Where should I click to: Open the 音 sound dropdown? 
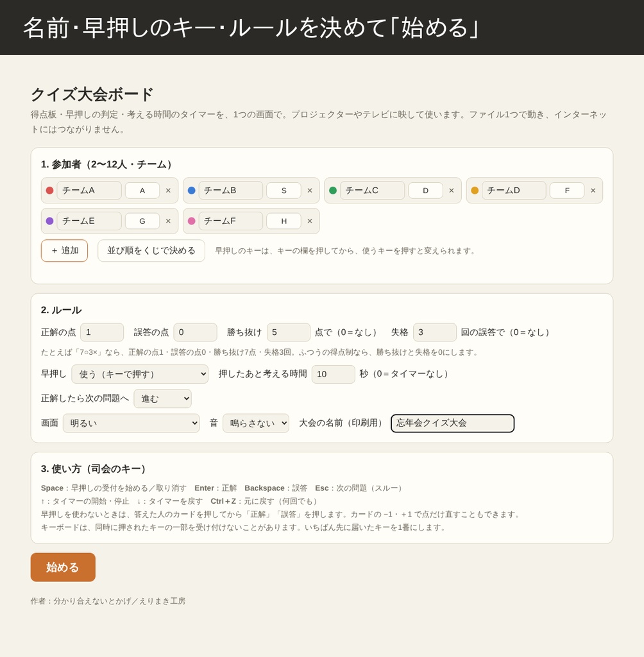coord(256,423)
